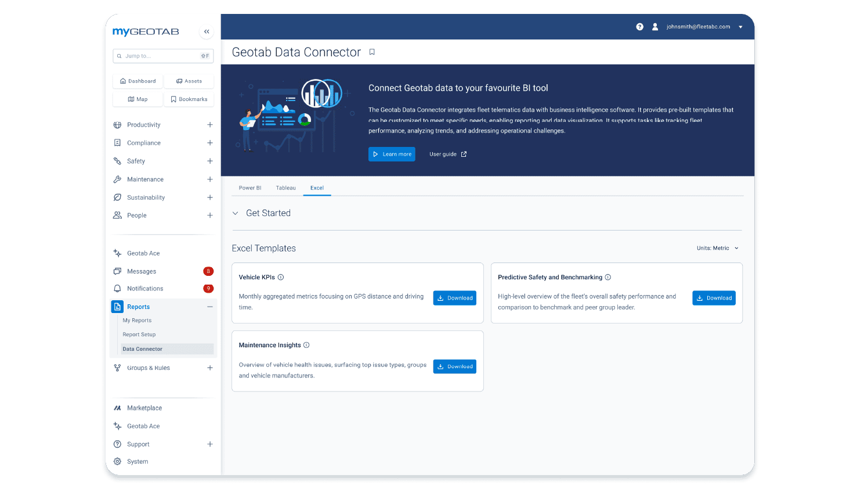Viewport: 868px width, 489px height.
Task: Click the help question mark icon
Action: [x=639, y=27]
